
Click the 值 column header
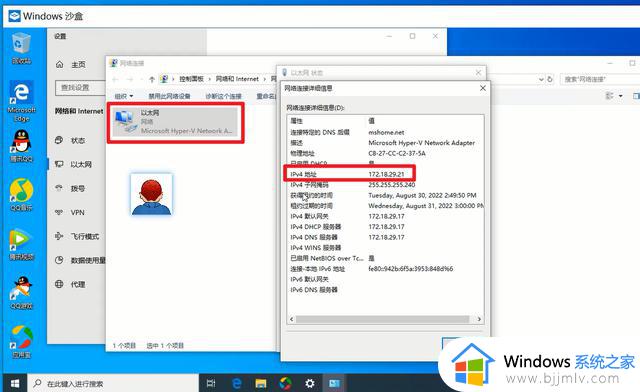pos(371,121)
